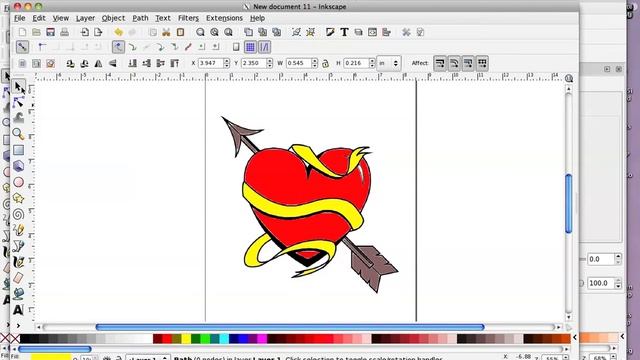Click the X position stepper arrows
Screen dimensions: 640x360
point(227,63)
